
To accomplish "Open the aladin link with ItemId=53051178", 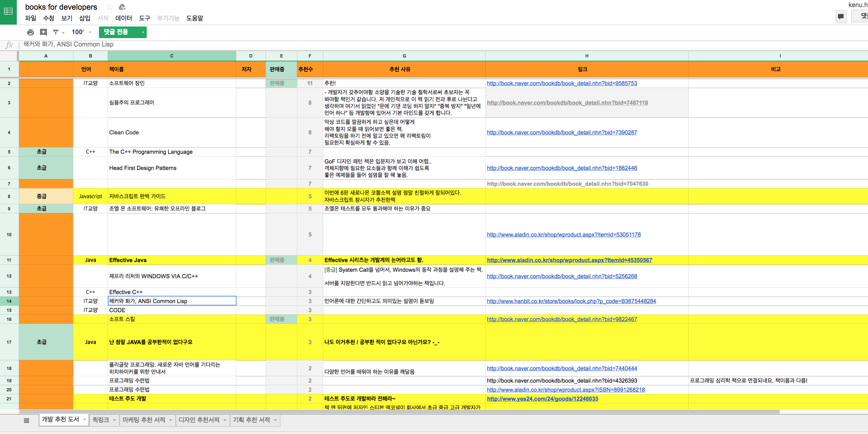I will (x=564, y=235).
